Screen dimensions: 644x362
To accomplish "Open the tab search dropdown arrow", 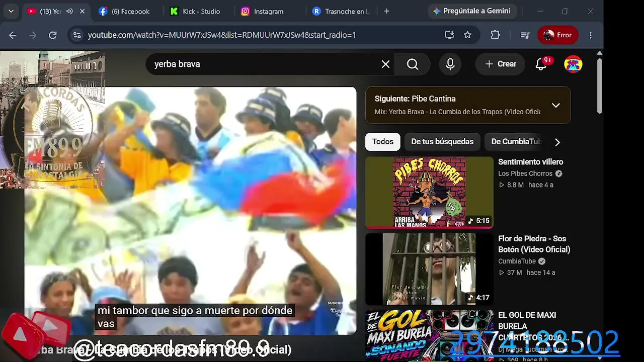I will [x=11, y=11].
